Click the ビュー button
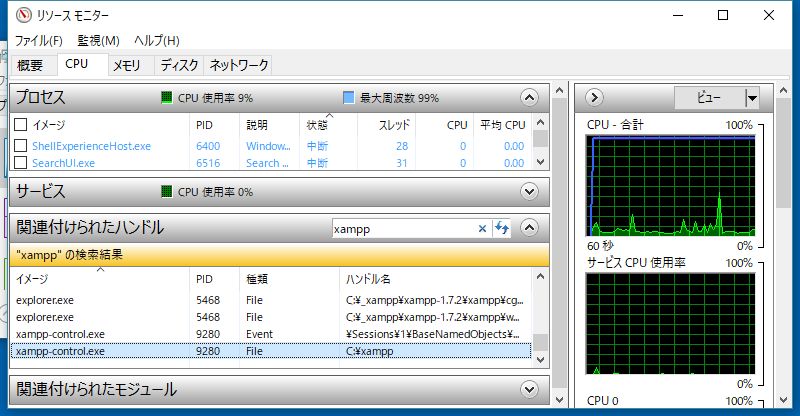 (x=710, y=97)
